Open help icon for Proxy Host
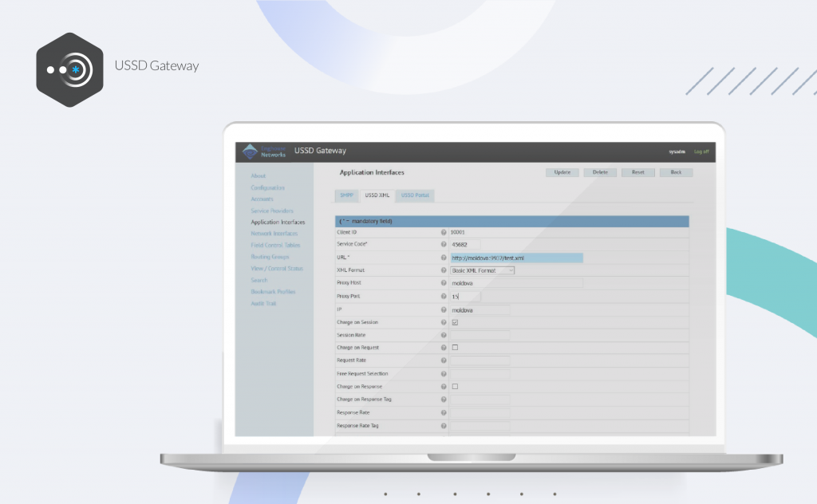The height and width of the screenshot is (504, 817). click(x=444, y=283)
